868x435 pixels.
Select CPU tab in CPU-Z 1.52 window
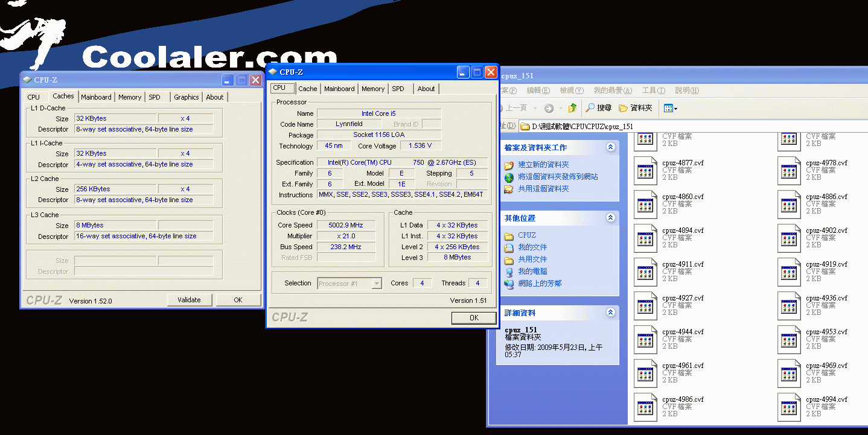point(34,97)
